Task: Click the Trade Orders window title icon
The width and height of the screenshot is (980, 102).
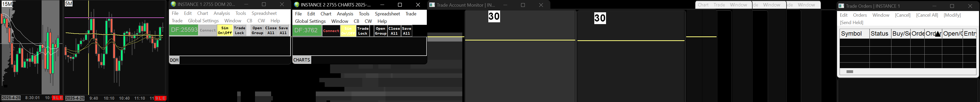Action: 842,6
